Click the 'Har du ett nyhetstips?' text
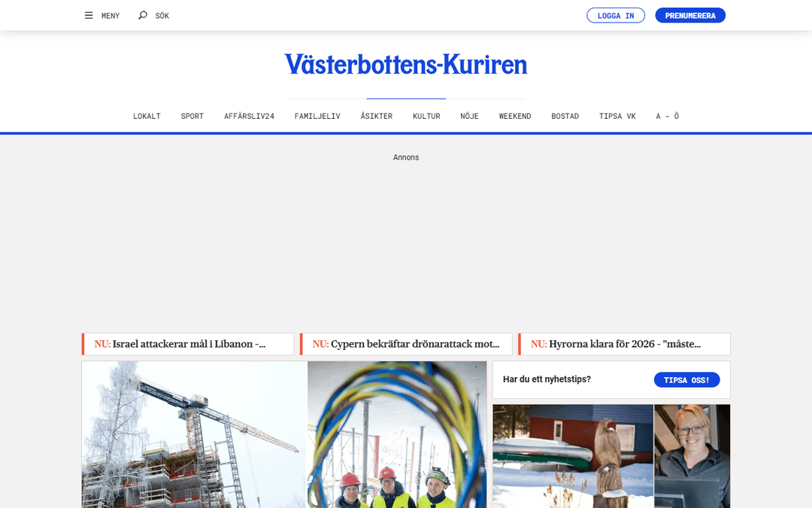Image resolution: width=812 pixels, height=508 pixels. pyautogui.click(x=547, y=379)
